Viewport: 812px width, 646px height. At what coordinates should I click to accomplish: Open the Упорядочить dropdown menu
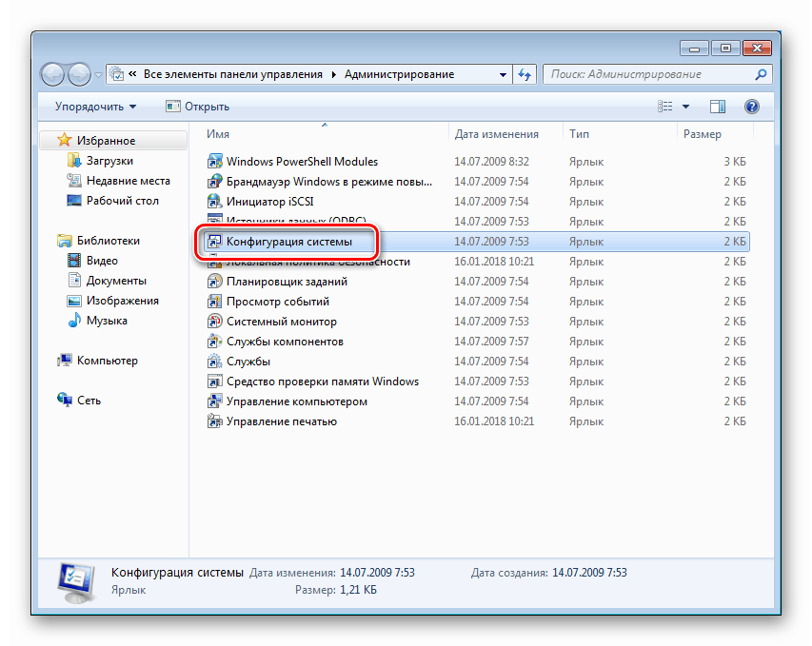(96, 107)
